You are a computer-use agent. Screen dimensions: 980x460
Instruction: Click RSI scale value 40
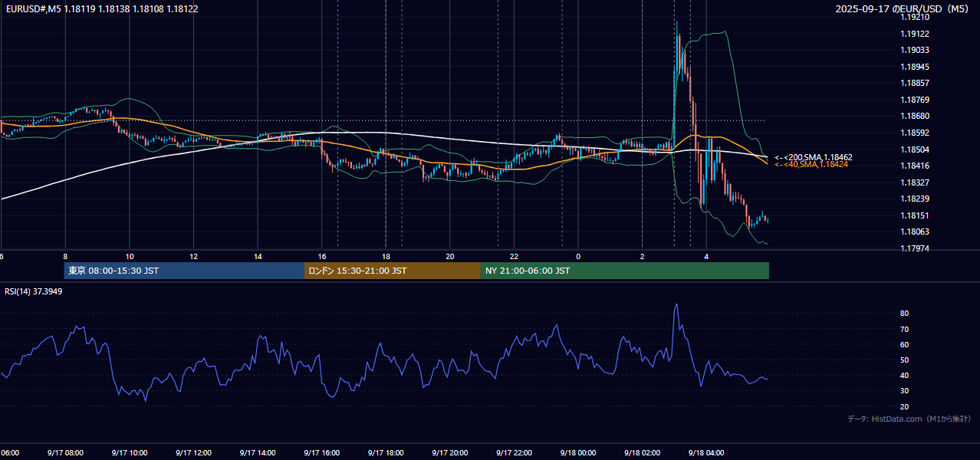coord(905,375)
